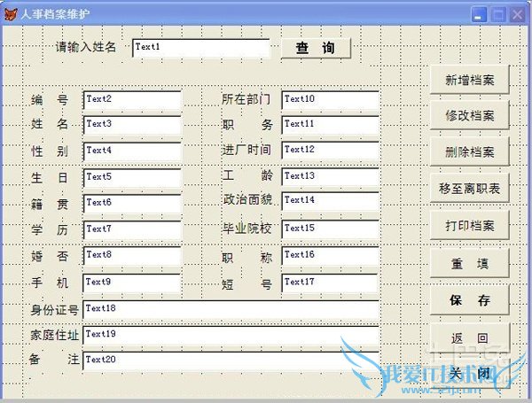Click the 关闭 close button
Screen dimensions: 532x403
[x=470, y=374]
